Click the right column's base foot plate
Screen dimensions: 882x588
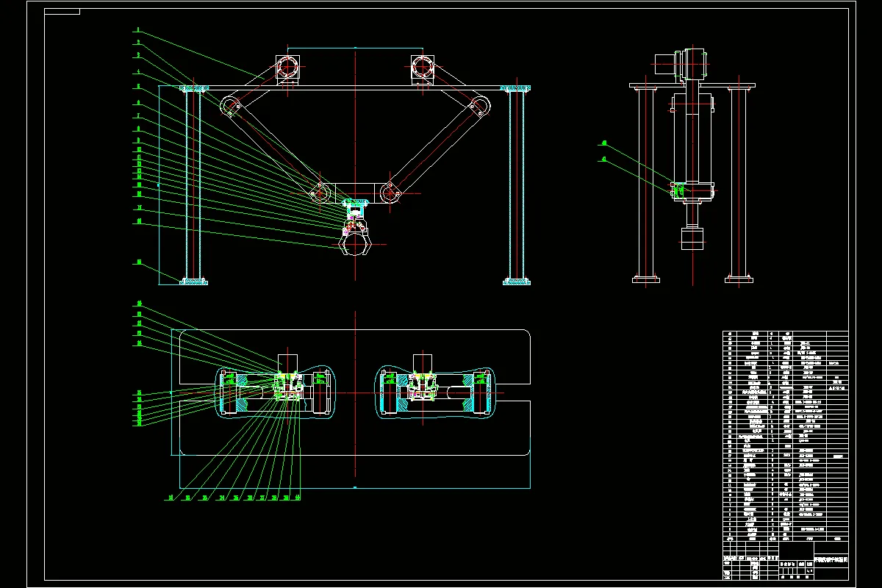coord(517,282)
